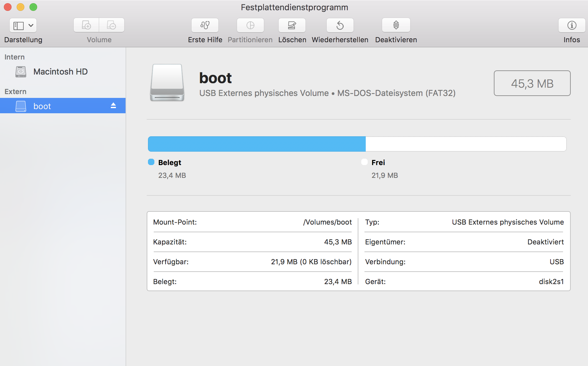The height and width of the screenshot is (366, 588).
Task: Click the Löschen label
Action: click(x=292, y=40)
